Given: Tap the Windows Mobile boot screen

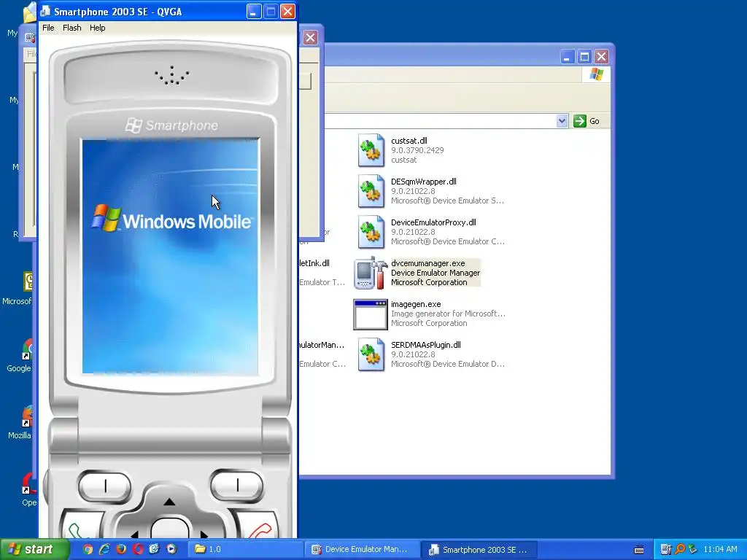Looking at the screenshot, I should click(x=171, y=256).
